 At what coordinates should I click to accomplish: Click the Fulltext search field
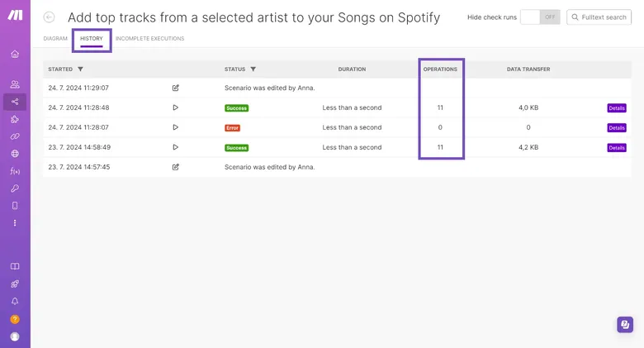(599, 17)
